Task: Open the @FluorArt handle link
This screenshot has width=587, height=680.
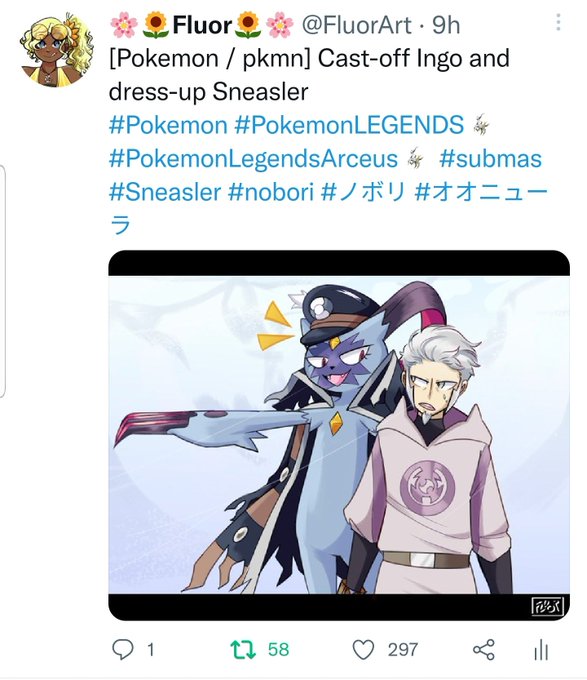Action: tap(356, 25)
